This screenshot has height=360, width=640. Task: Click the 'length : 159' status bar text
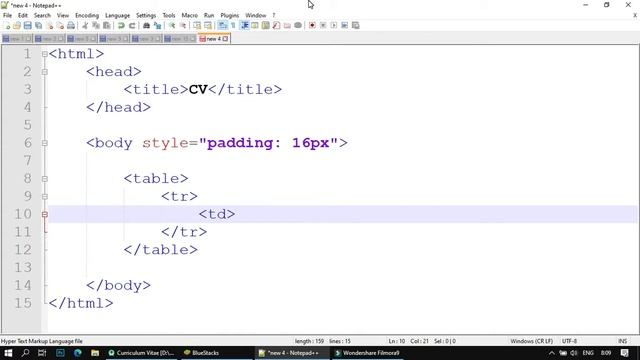(309, 341)
